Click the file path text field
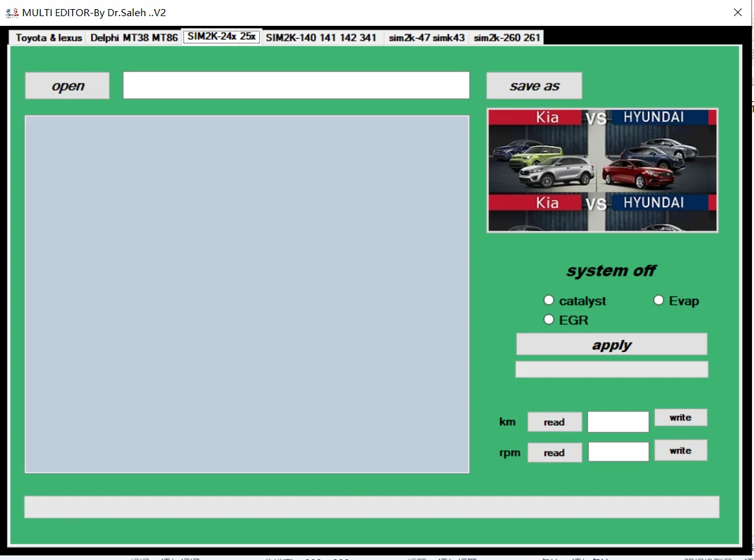This screenshot has height=560, width=754. point(296,85)
